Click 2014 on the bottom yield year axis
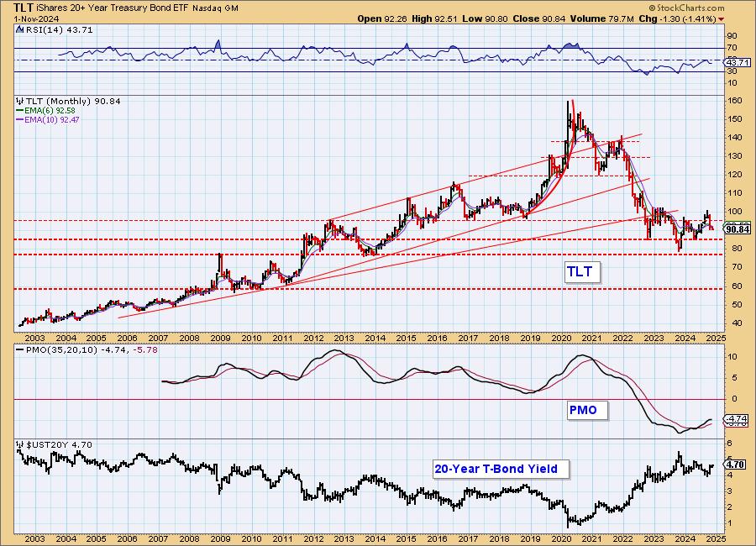The width and height of the screenshot is (756, 546). (x=375, y=538)
